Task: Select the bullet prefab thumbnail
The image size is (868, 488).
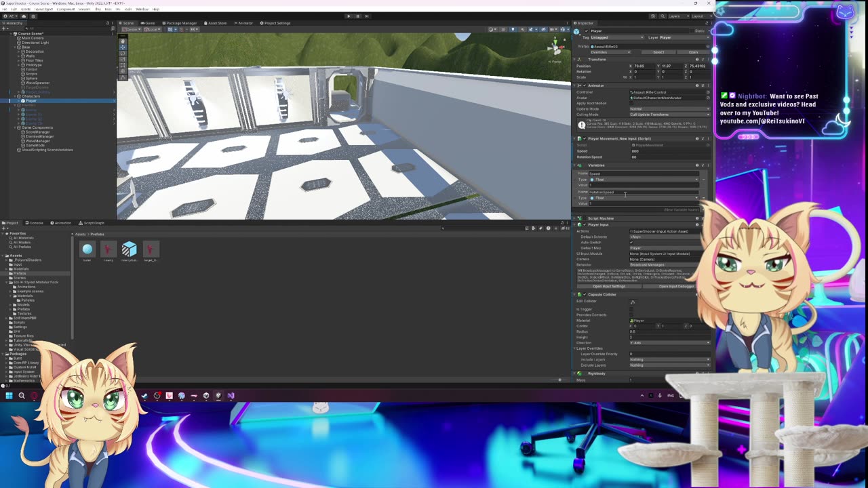Action: [x=87, y=250]
